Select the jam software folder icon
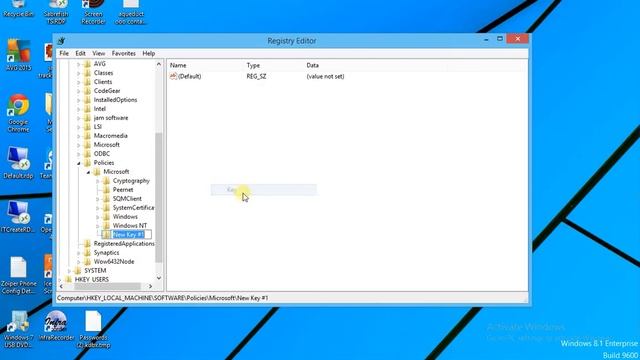Viewport: 640px width, 360px height. (x=87, y=118)
